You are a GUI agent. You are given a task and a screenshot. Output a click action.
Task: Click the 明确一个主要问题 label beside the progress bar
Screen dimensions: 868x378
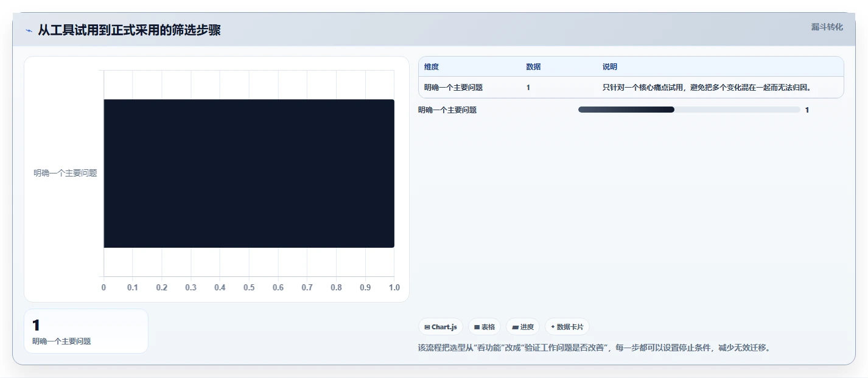click(447, 110)
